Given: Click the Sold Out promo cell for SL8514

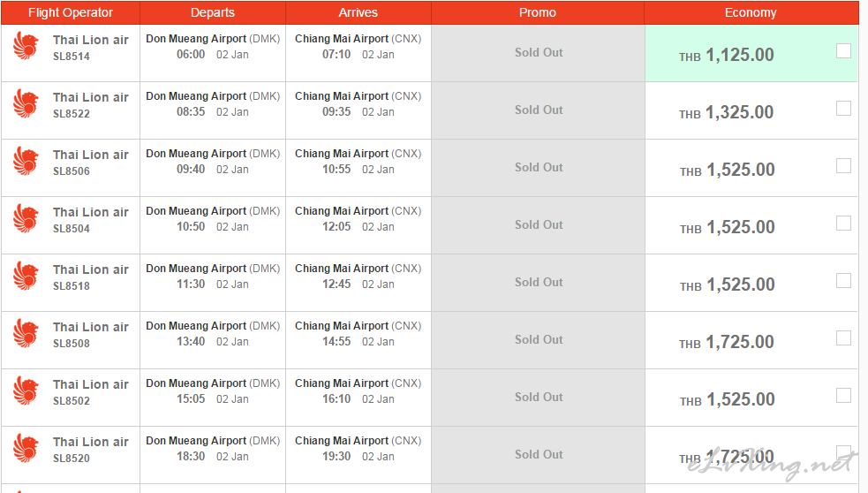Looking at the screenshot, I should 539,53.
